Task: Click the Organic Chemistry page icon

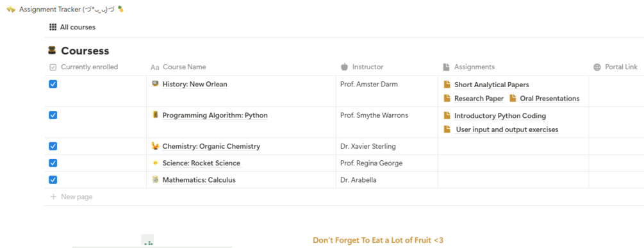Action: click(155, 145)
